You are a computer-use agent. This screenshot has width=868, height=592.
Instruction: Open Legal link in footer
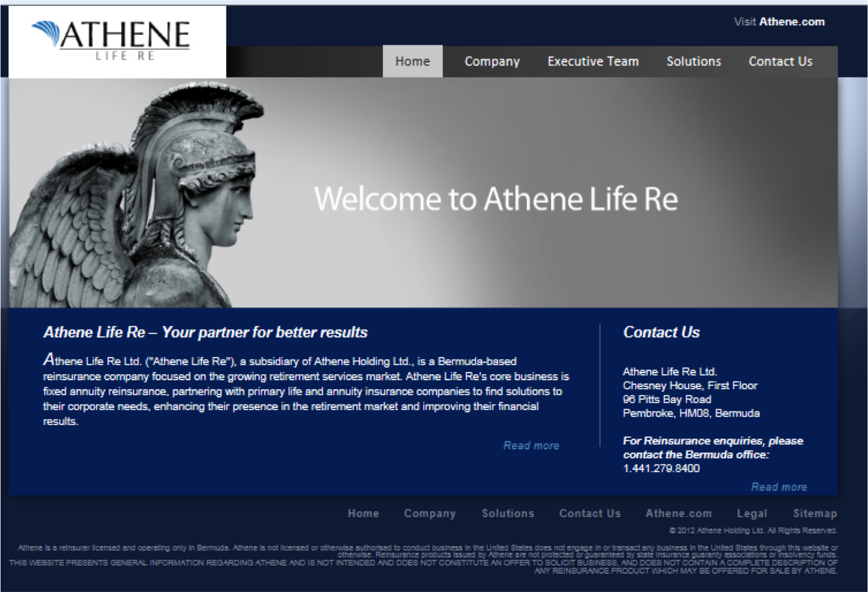752,514
